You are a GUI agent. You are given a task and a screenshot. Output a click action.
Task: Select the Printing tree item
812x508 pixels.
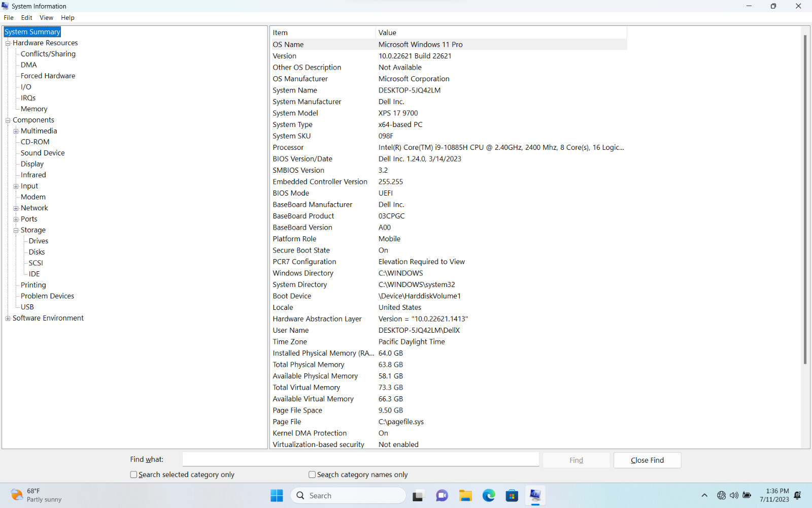click(x=33, y=285)
